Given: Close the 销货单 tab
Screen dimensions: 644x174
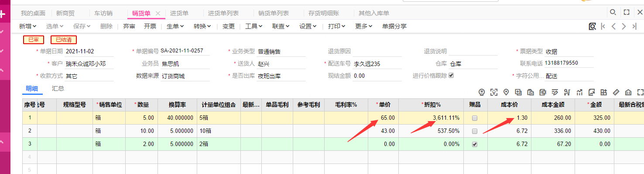Looking at the screenshot, I should click(x=158, y=14).
